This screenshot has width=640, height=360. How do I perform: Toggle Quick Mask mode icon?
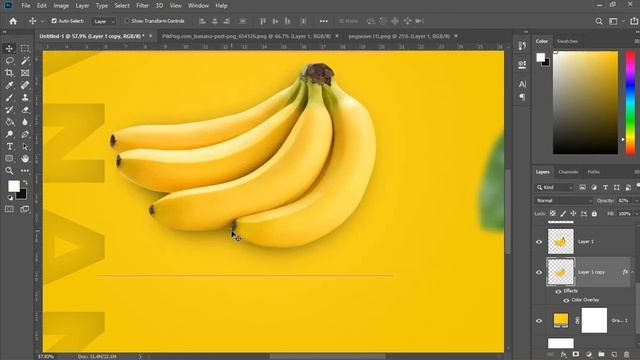click(9, 209)
